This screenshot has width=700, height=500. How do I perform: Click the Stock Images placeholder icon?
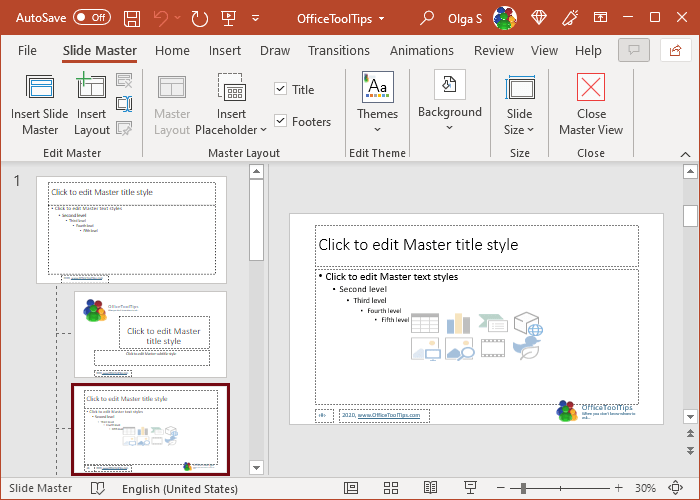(459, 349)
